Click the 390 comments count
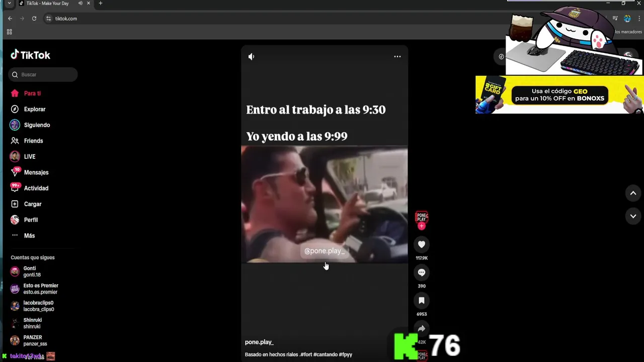Image resolution: width=644 pixels, height=362 pixels. tap(422, 286)
